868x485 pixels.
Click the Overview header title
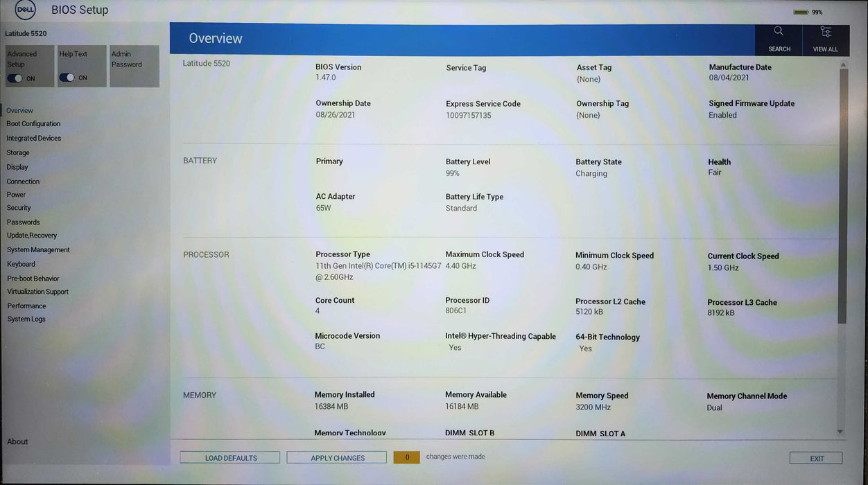(x=216, y=39)
